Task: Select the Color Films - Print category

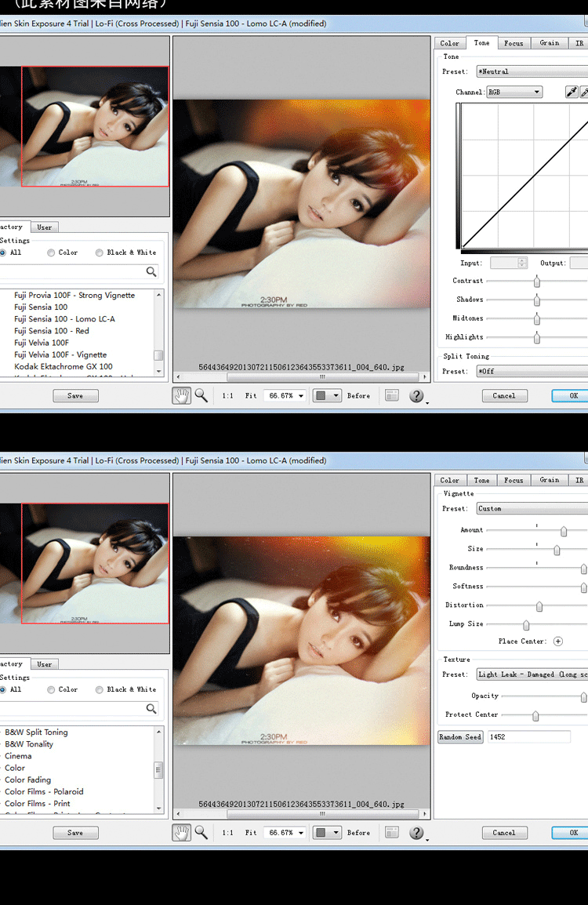Action: click(38, 803)
